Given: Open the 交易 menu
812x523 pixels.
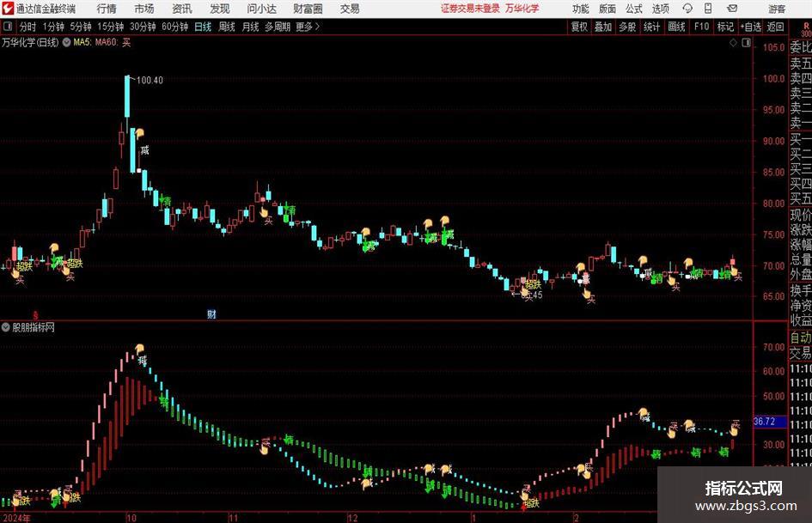Looking at the screenshot, I should pos(350,9).
